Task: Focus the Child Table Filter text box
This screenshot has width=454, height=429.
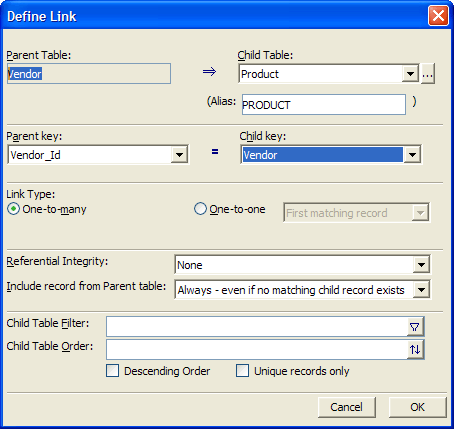Action: click(257, 327)
